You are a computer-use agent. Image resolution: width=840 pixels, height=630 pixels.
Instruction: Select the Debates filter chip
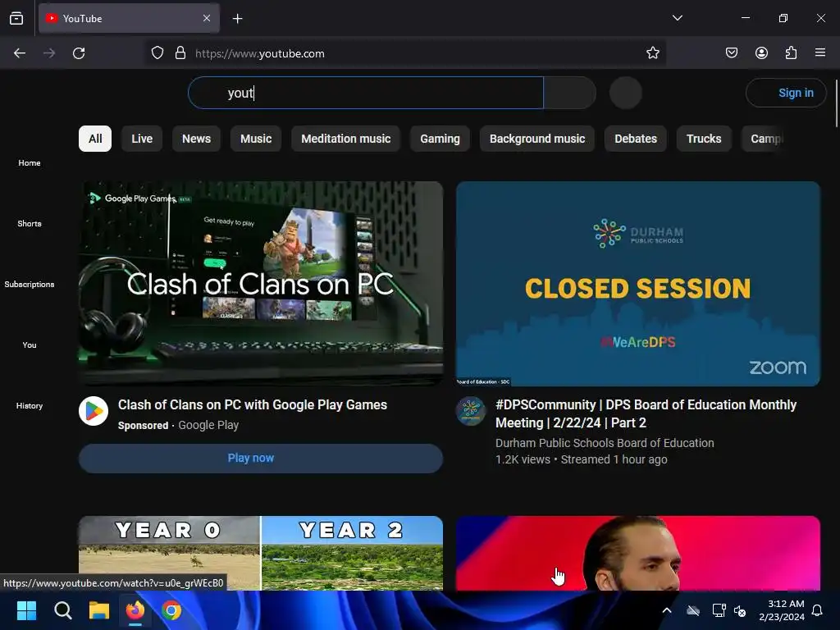point(636,139)
